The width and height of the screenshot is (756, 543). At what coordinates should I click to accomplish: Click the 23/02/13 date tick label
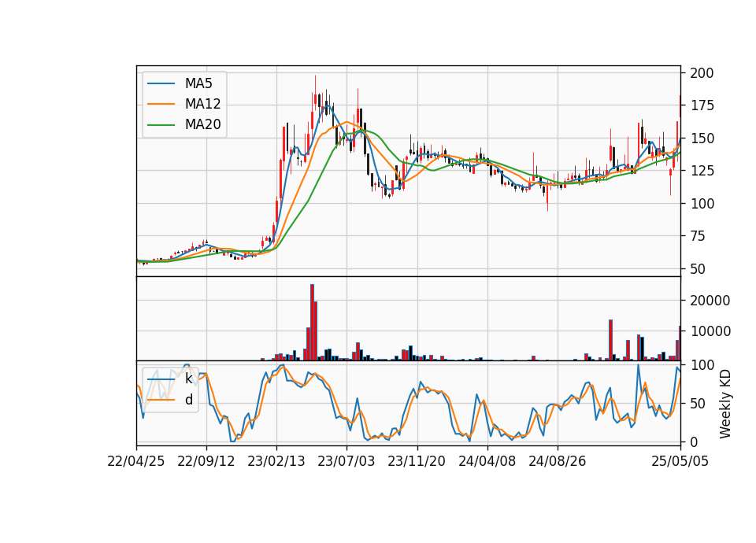click(276, 462)
